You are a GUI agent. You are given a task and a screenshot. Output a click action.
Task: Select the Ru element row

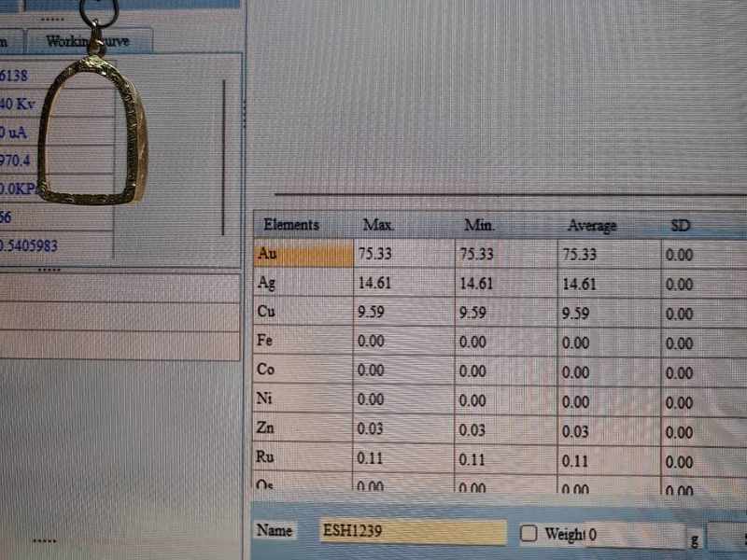[303, 458]
